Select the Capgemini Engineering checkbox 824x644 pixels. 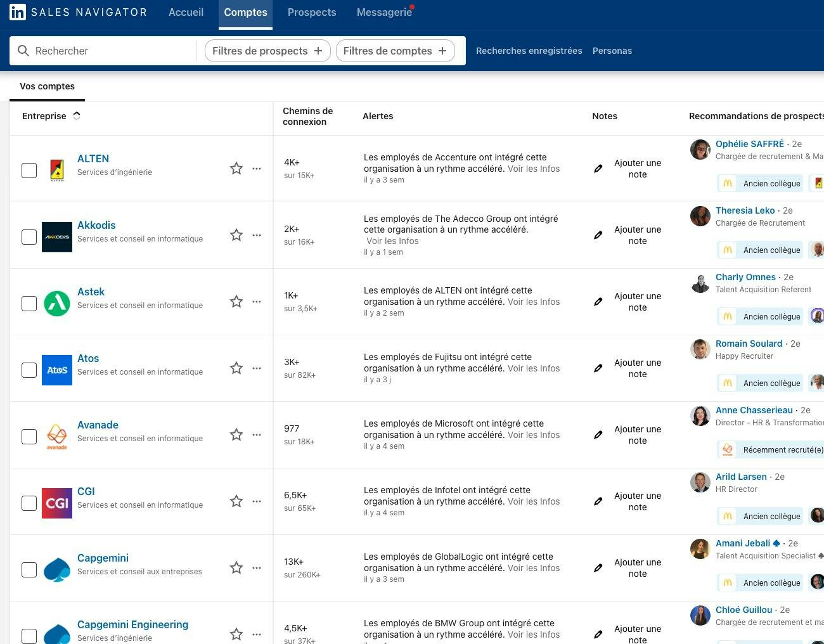pos(29,636)
